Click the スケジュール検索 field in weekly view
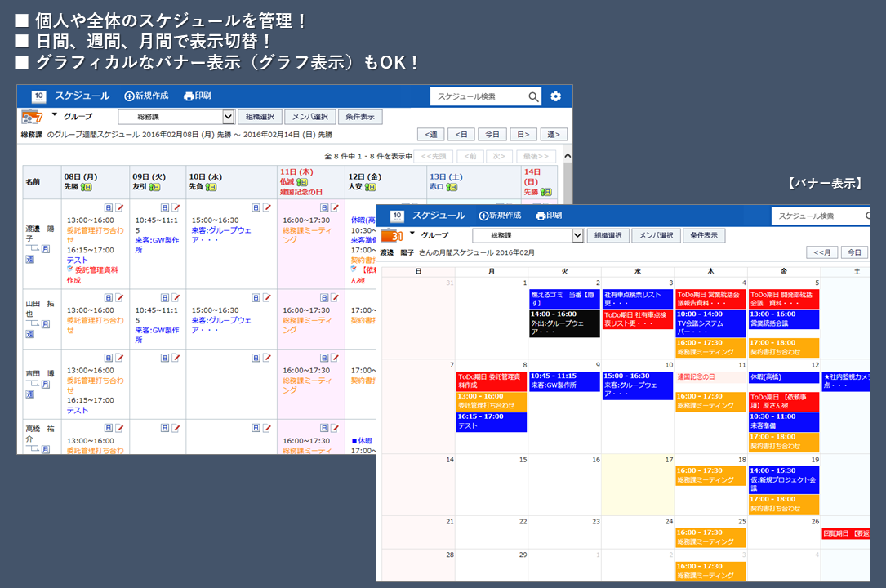The height and width of the screenshot is (588, 886). point(478,96)
